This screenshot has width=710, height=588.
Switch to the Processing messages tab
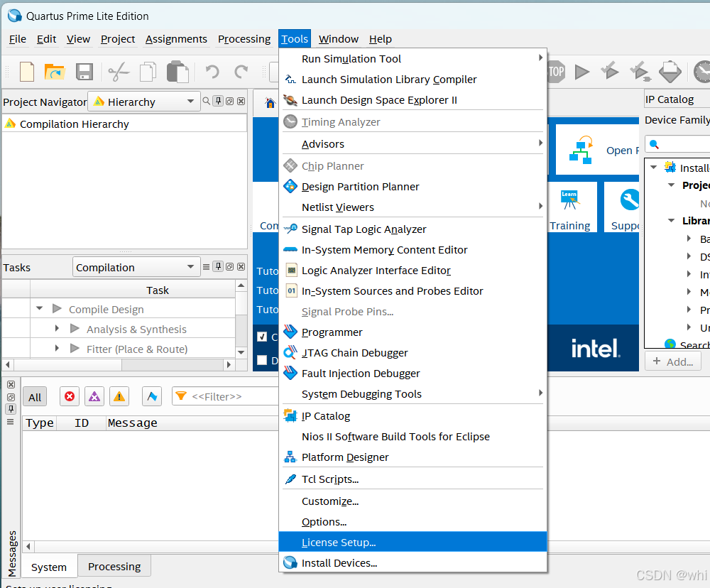114,566
